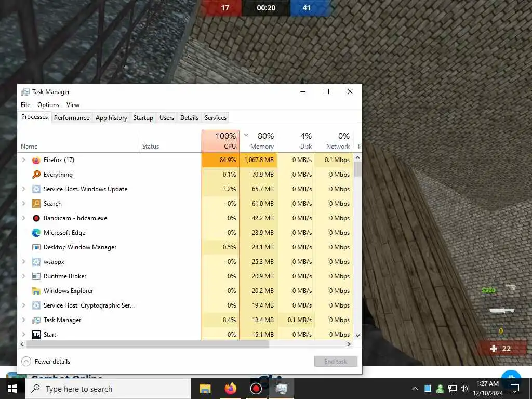Click the Task Manager process row icon

point(36,320)
